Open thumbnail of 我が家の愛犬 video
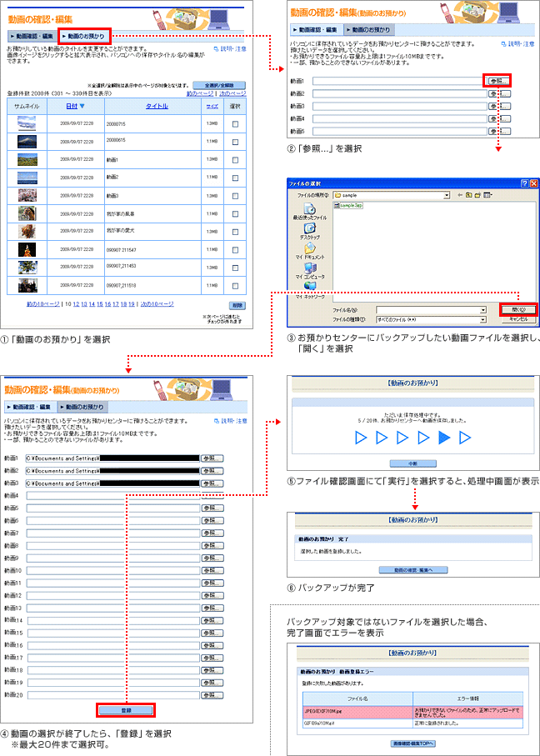 click(x=25, y=232)
